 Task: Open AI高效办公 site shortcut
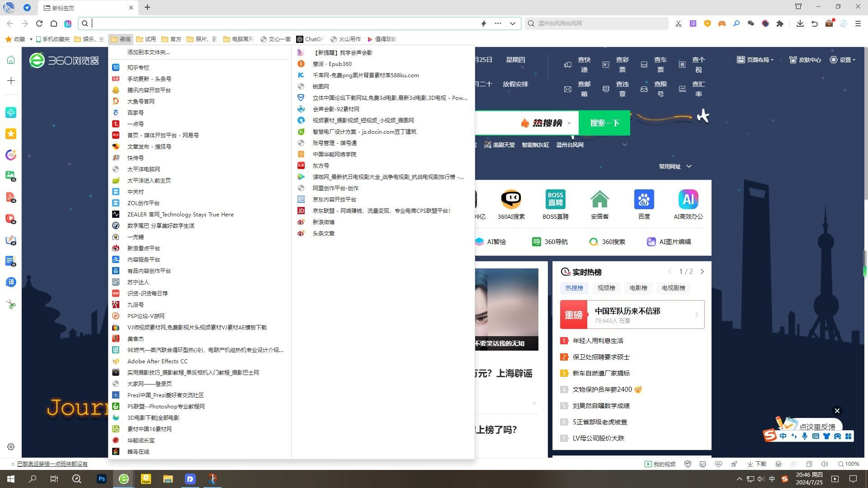coord(688,204)
